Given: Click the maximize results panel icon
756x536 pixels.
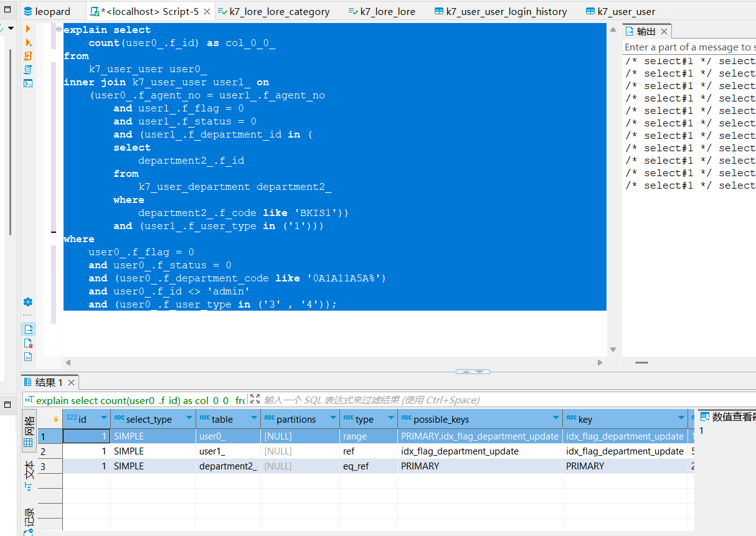Looking at the screenshot, I should coord(254,400).
